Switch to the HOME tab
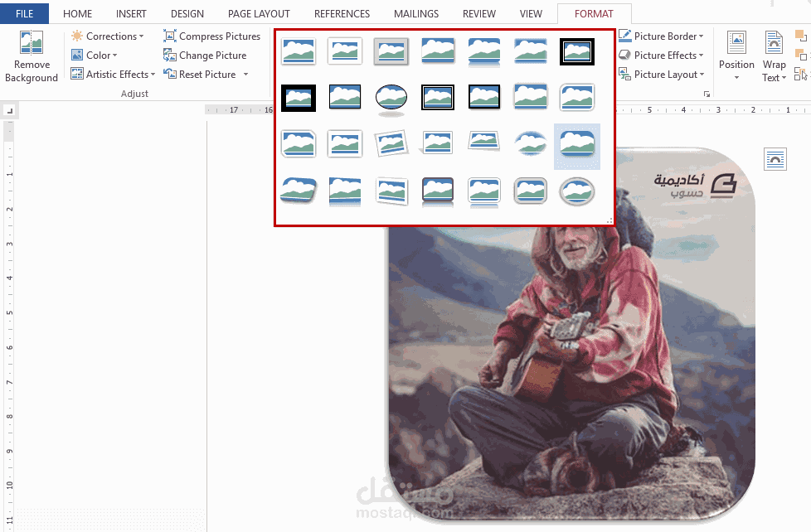Screen dimensions: 811x532 tap(78, 14)
